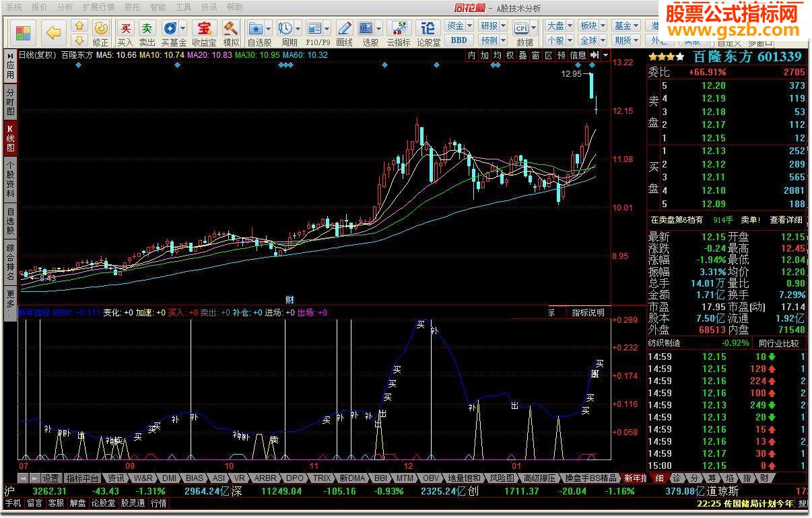Toggle the 预 forecast button in chart header
This screenshot has height=518, width=812.
561,55
